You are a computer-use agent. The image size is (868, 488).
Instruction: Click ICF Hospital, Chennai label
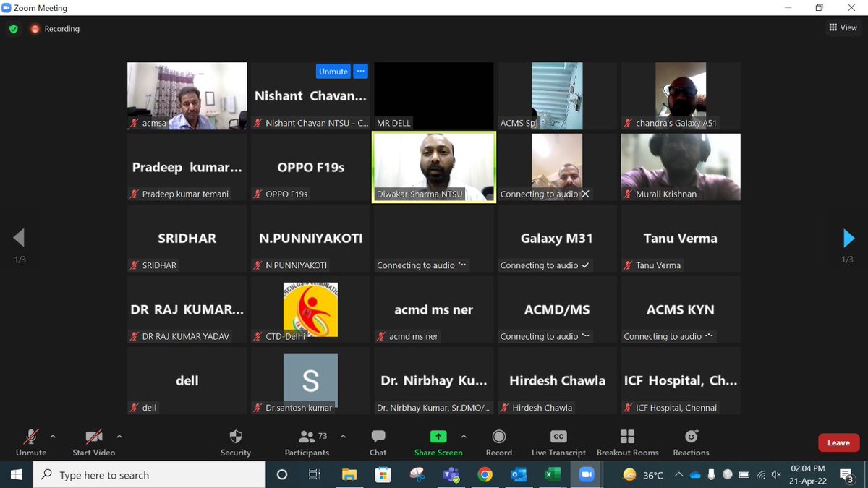click(676, 408)
